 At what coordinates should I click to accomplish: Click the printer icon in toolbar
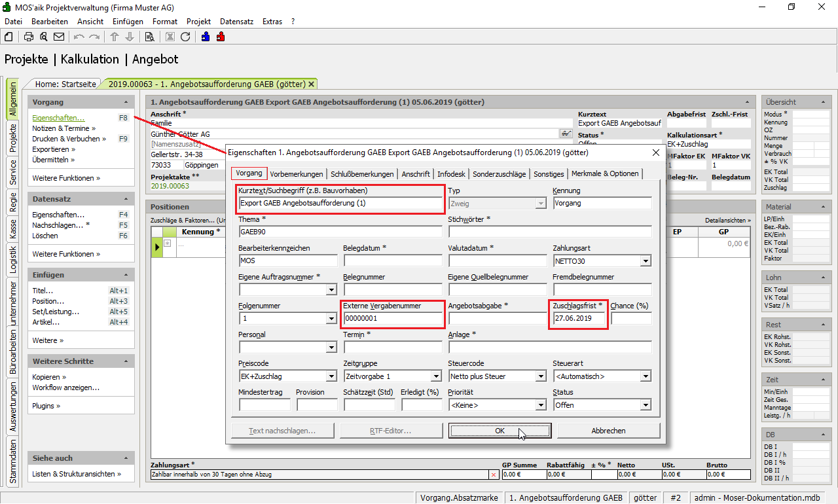click(29, 37)
